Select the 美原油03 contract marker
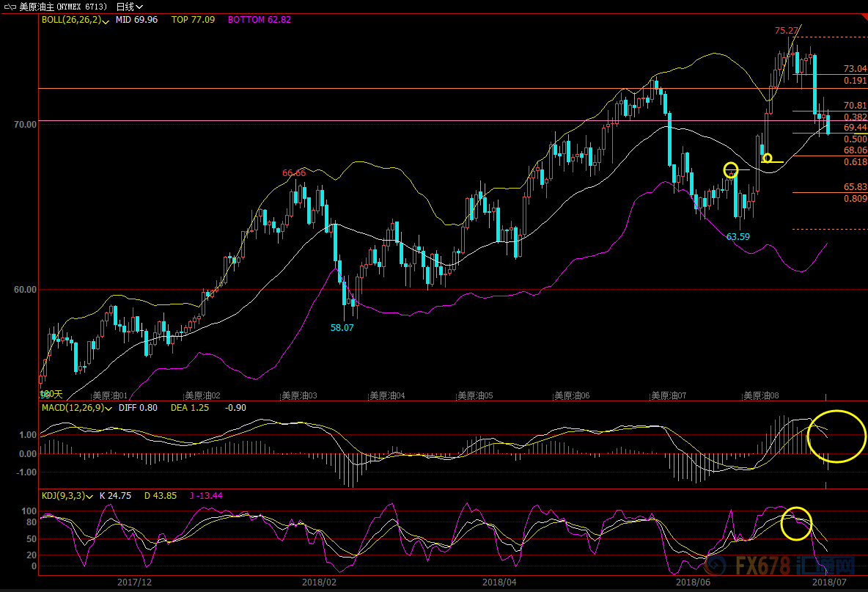868x592 pixels. click(299, 395)
